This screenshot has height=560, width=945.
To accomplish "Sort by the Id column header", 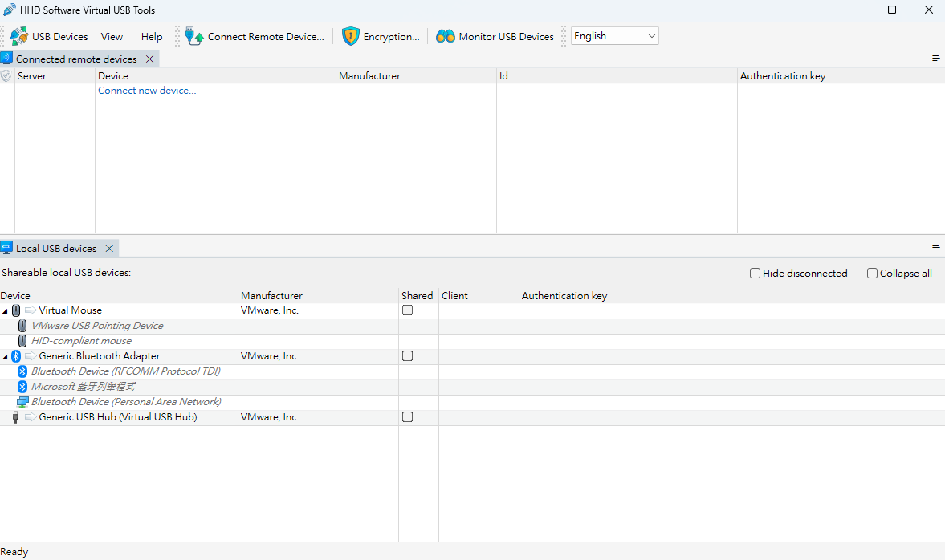I will 617,76.
